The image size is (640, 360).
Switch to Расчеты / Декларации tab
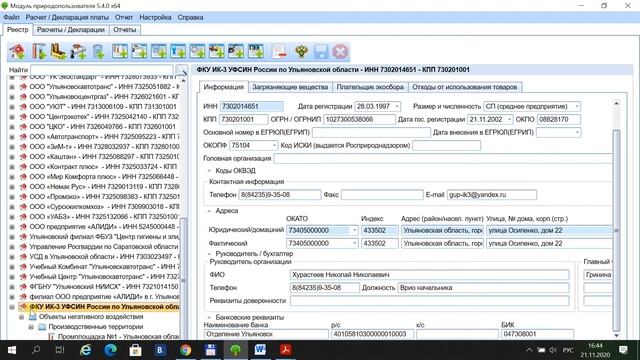(x=71, y=30)
